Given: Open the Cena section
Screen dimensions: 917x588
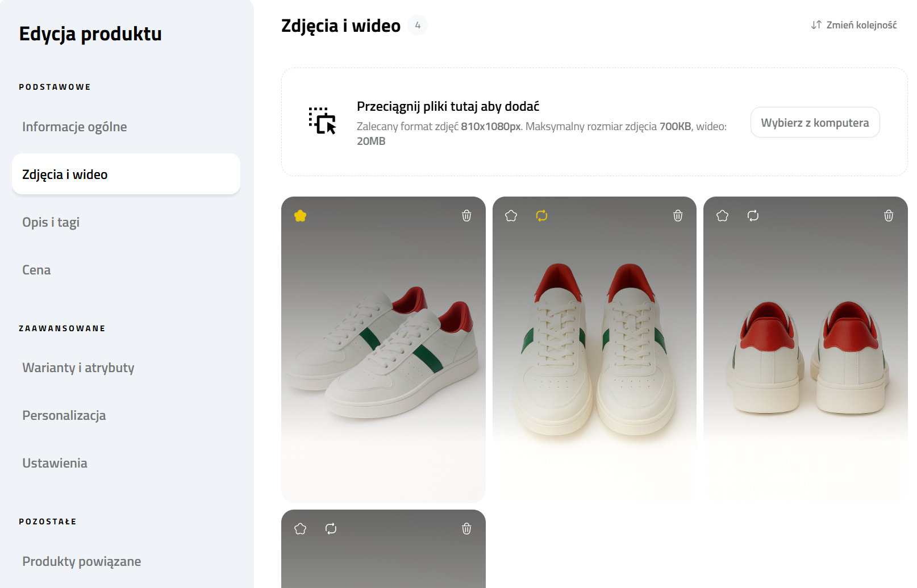Looking at the screenshot, I should pyautogui.click(x=36, y=270).
